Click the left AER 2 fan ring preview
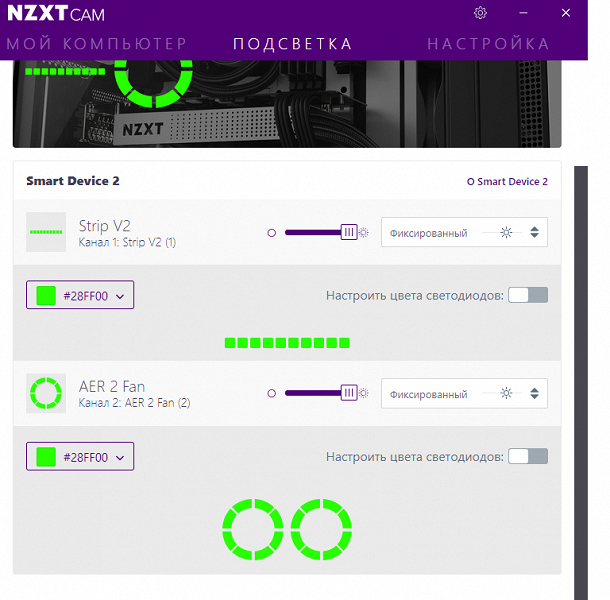Screen dimensions: 610x600 pyautogui.click(x=253, y=530)
